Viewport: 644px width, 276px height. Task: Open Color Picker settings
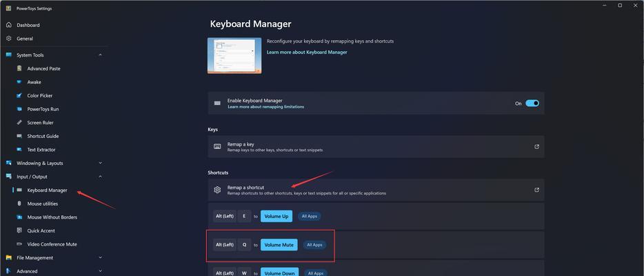(x=40, y=96)
